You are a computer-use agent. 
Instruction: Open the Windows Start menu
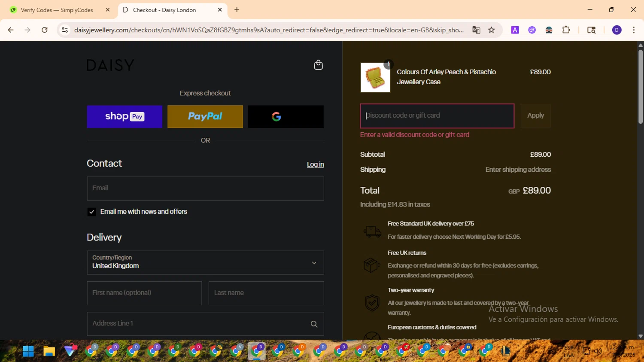tap(28, 351)
